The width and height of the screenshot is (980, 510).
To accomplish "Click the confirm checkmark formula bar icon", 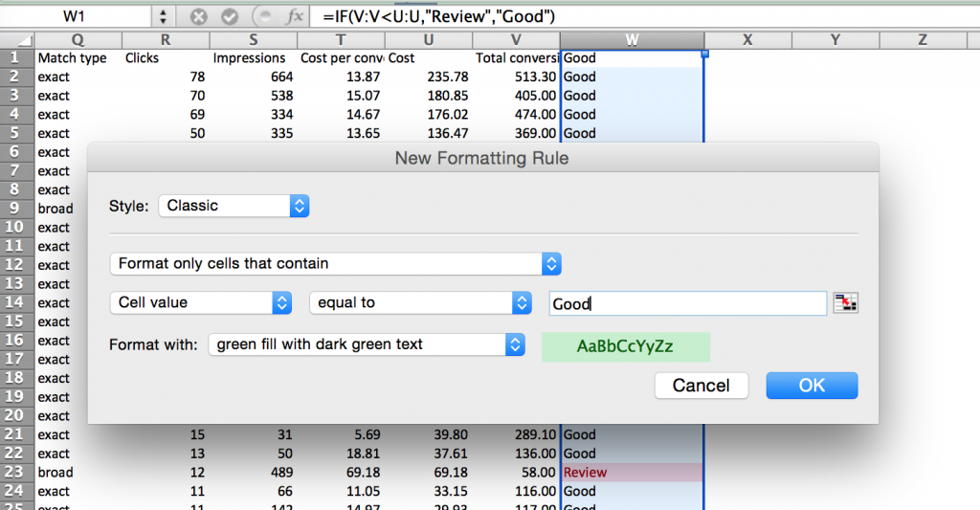I will [x=230, y=17].
